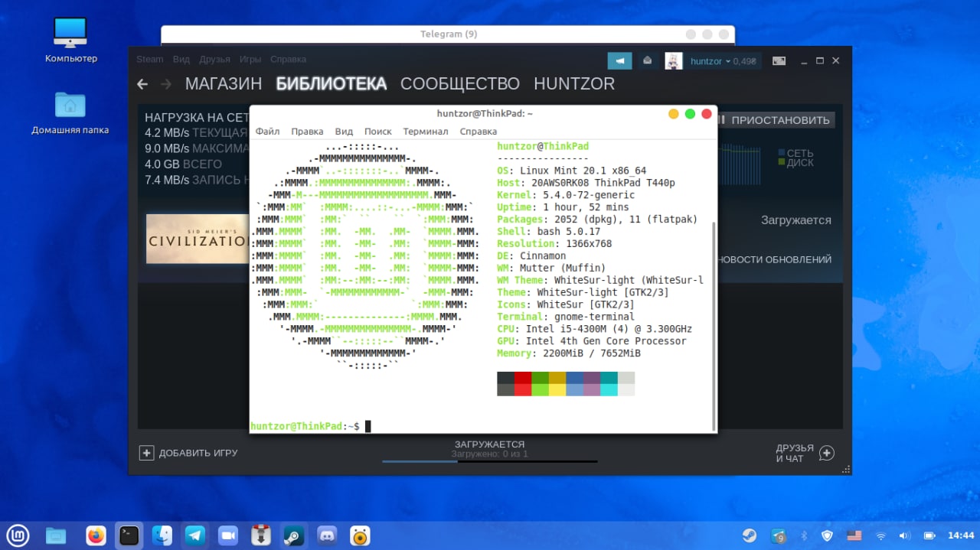Image resolution: width=980 pixels, height=550 pixels.
Task: Click the plus icon for ДОБАВИТЬ ИГРУ
Action: (146, 453)
